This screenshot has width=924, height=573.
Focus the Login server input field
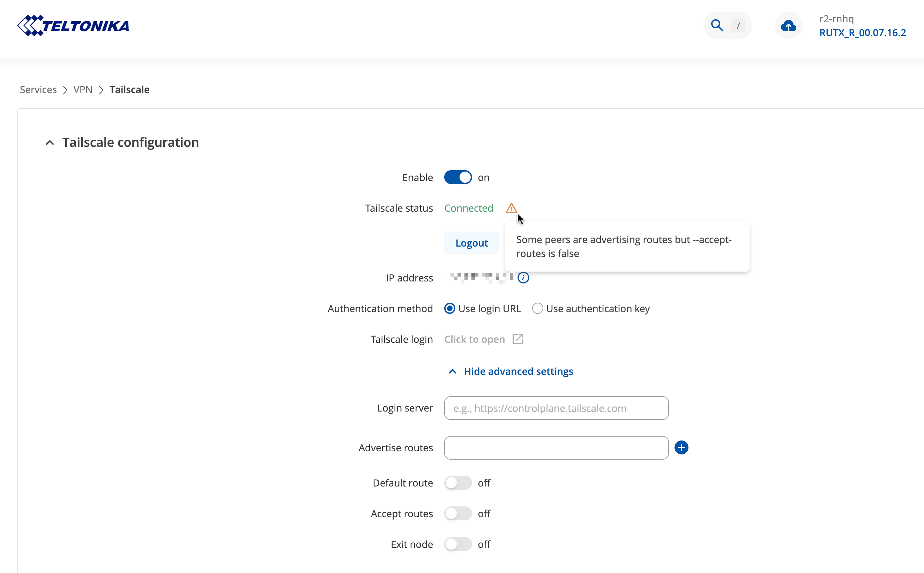pyautogui.click(x=556, y=408)
